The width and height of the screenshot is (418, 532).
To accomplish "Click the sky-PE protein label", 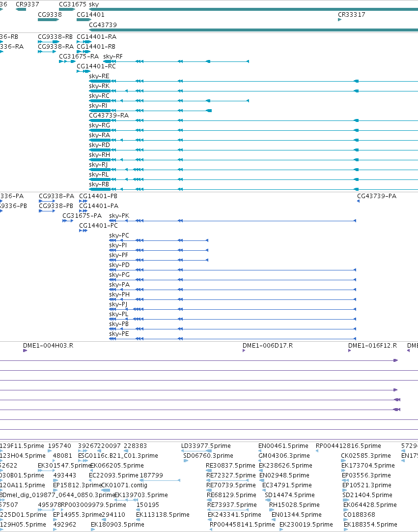I will click(119, 333).
